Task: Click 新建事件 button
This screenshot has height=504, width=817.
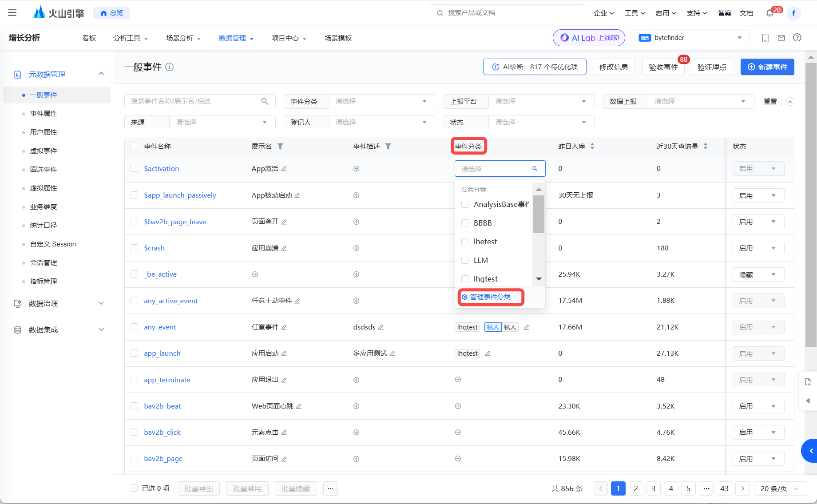Action: (x=767, y=67)
